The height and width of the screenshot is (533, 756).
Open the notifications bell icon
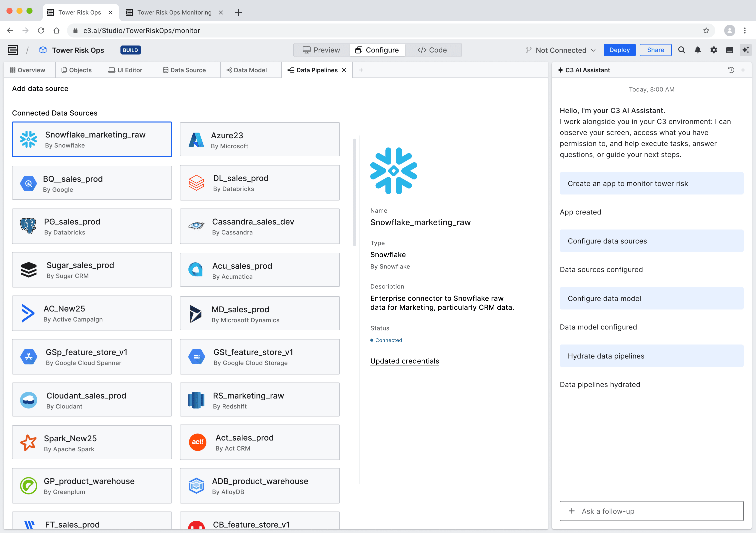(697, 50)
